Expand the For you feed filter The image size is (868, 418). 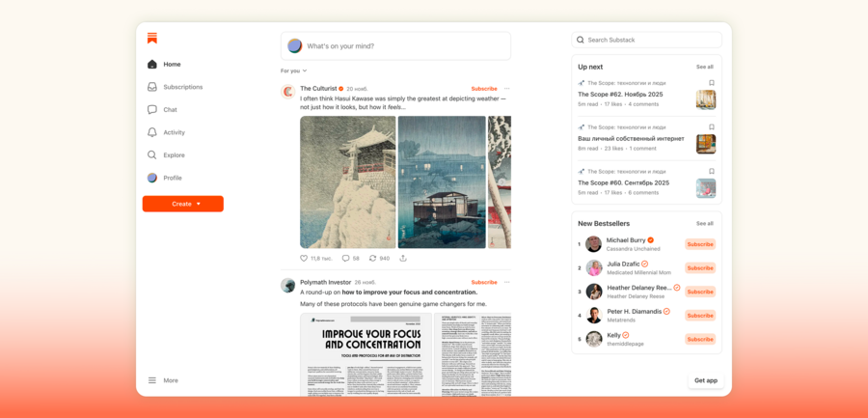293,71
